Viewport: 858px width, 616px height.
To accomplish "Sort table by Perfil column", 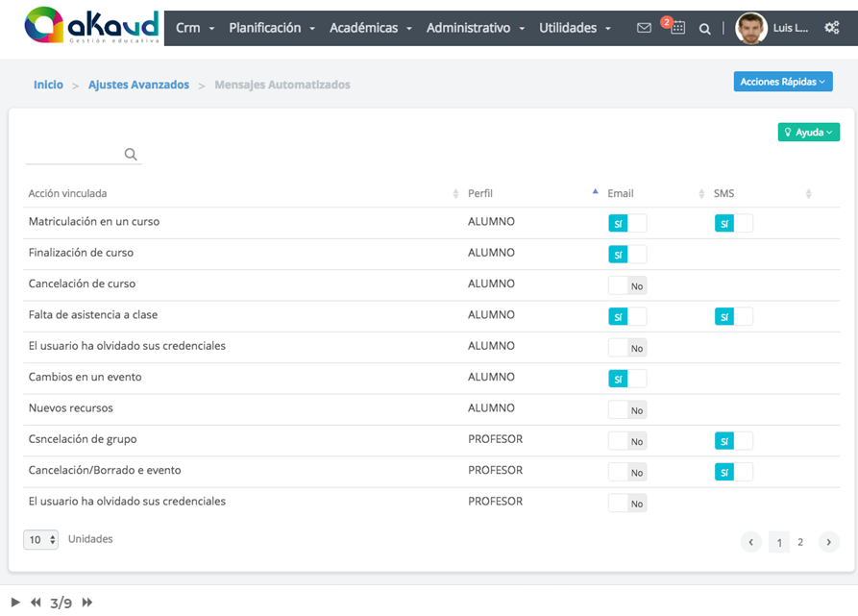I will point(479,193).
